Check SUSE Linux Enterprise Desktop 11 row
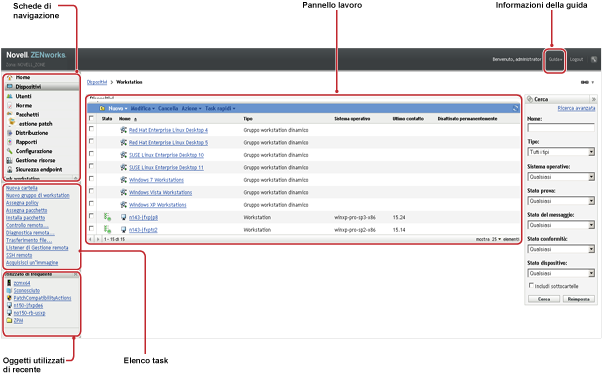The image size is (602, 376). (91, 166)
